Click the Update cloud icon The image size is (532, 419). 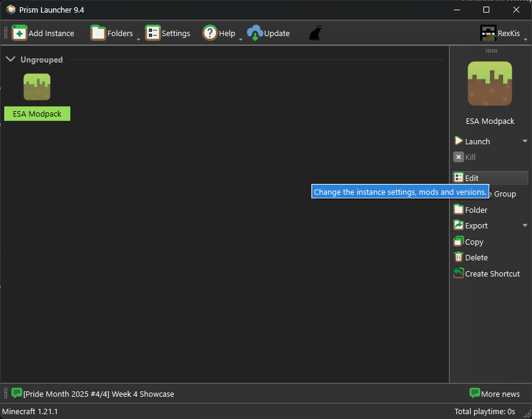(x=255, y=33)
